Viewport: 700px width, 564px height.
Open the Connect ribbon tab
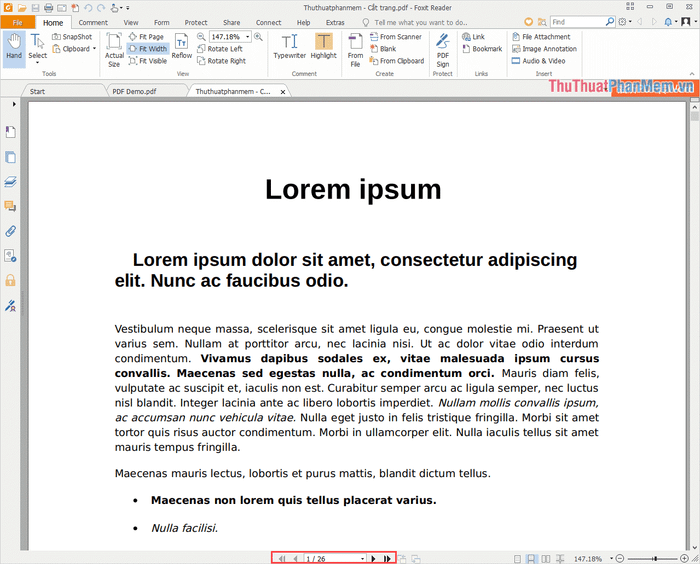[x=268, y=22]
